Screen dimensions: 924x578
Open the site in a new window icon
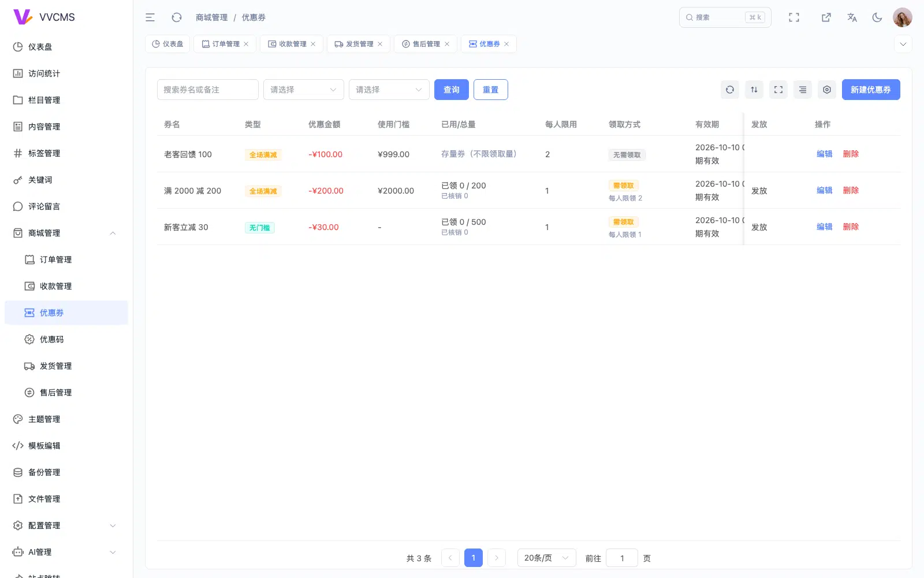[826, 17]
